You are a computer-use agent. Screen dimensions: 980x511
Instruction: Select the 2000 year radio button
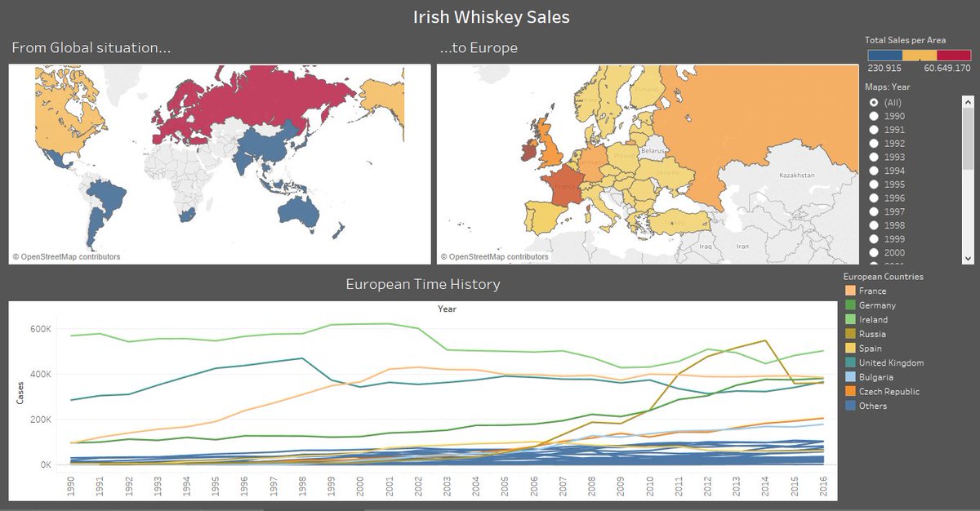point(874,252)
